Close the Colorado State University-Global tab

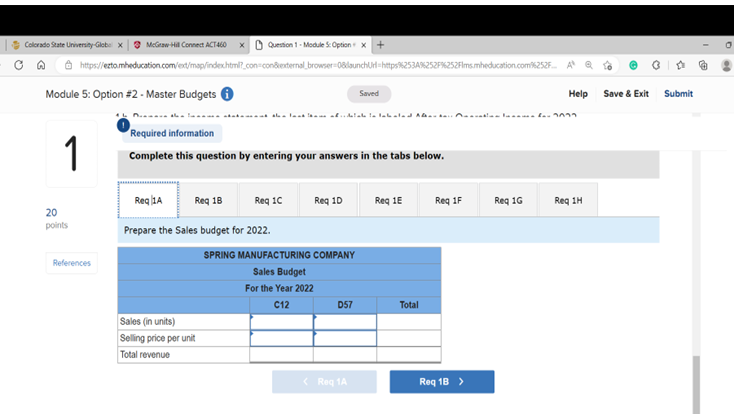click(120, 45)
